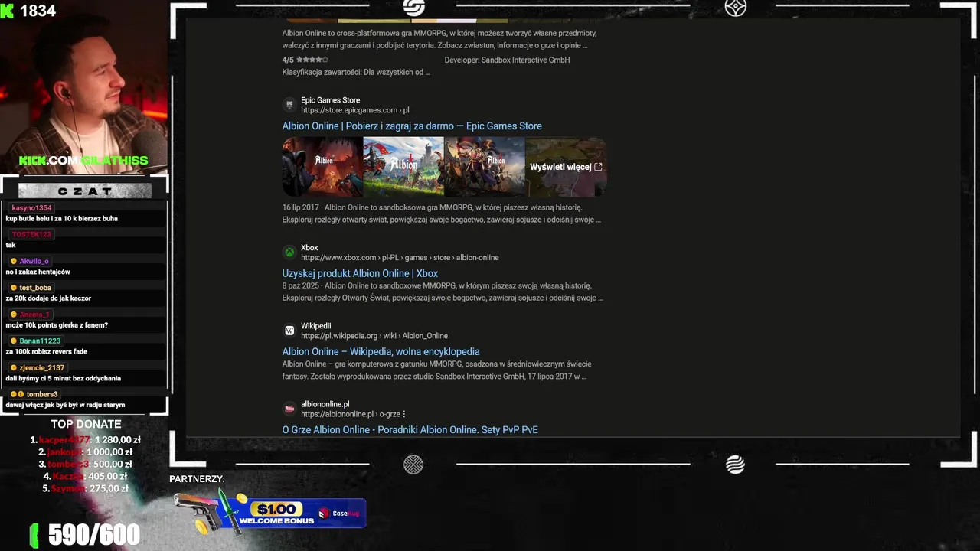Click the green icon beside 590/600 counter
Viewport: 980px width, 551px height.
(34, 535)
